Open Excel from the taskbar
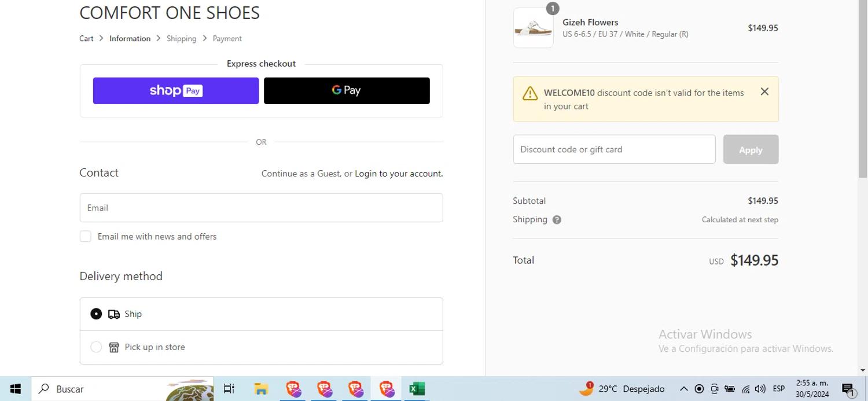Screen dimensions: 868x401 pos(417,389)
